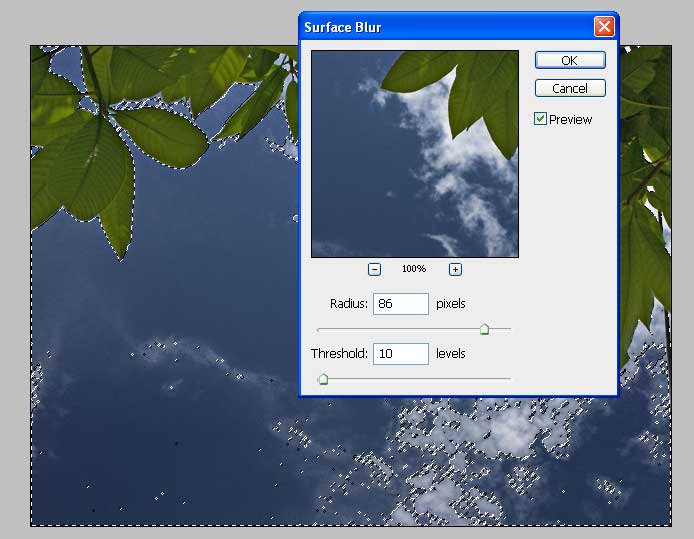
Task: Click the Threshold label
Action: click(x=339, y=354)
